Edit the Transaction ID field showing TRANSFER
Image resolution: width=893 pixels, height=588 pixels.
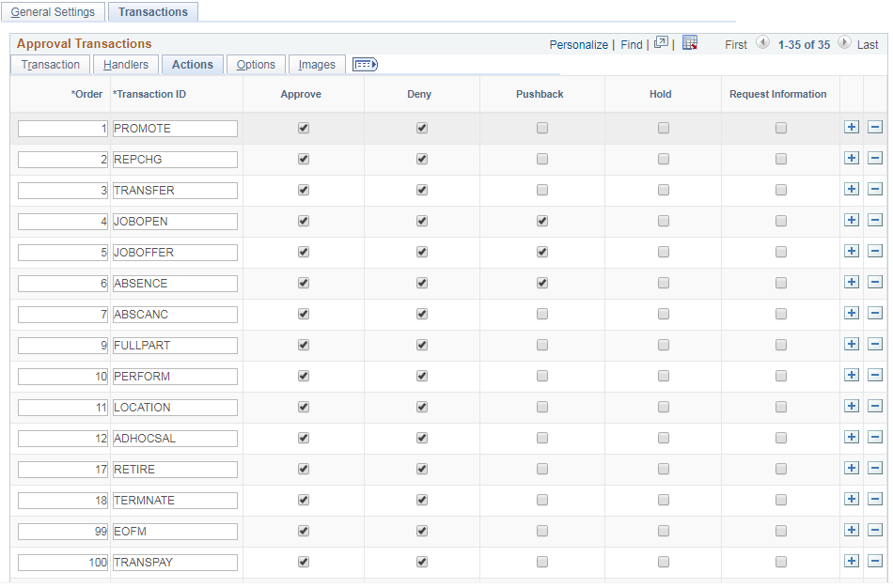pos(174,190)
